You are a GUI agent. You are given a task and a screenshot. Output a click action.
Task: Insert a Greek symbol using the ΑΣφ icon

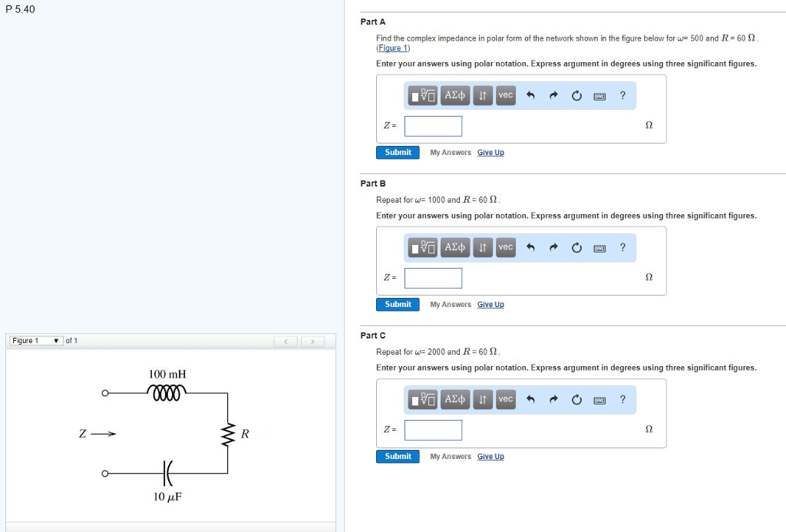click(x=454, y=95)
